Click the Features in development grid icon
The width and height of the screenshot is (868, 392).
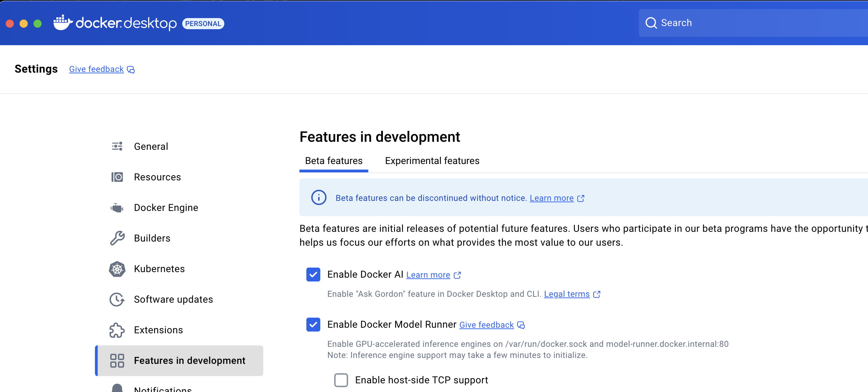(x=117, y=361)
